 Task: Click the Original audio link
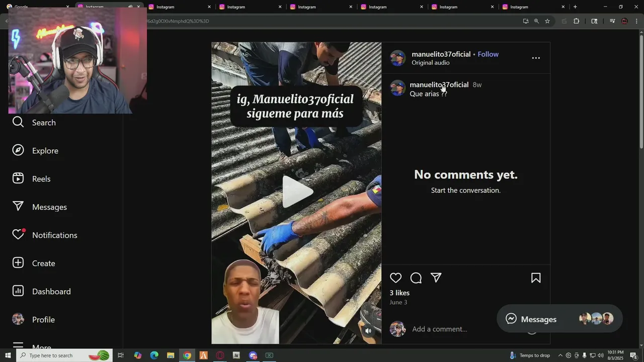431,63
